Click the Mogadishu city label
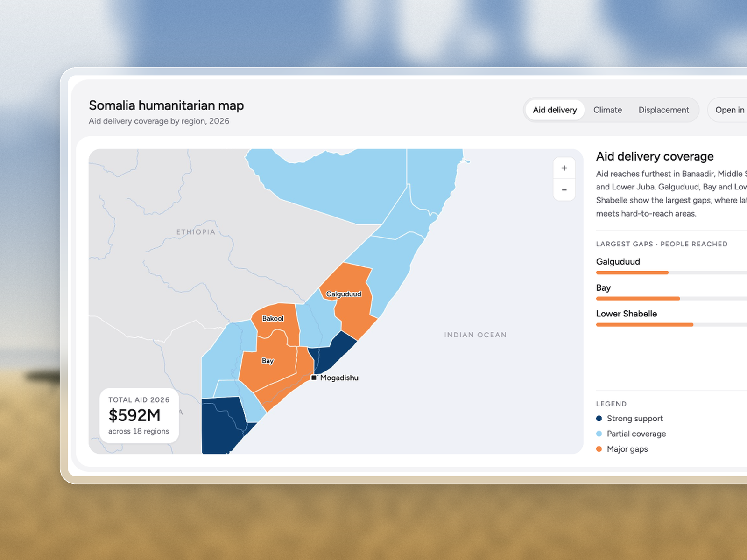 click(x=339, y=378)
